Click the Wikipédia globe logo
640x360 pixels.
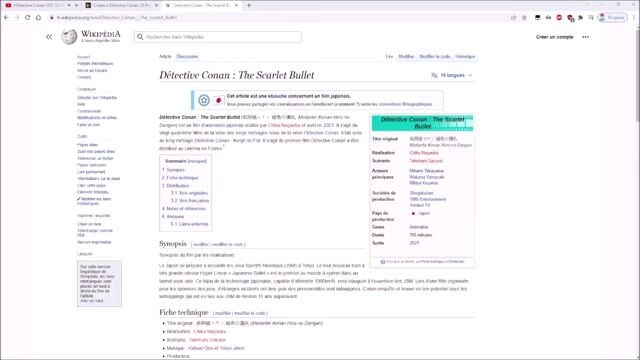[x=69, y=37]
